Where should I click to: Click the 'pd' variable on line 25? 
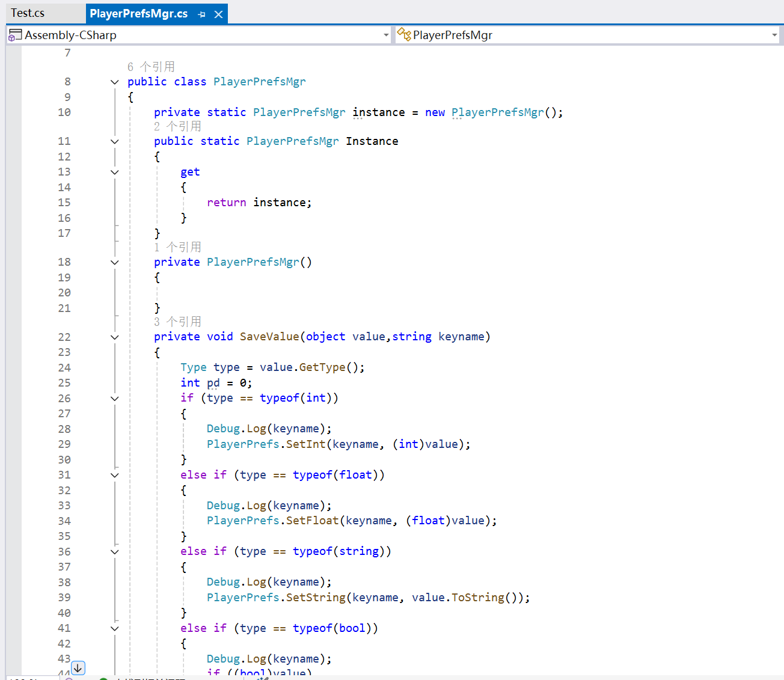point(213,383)
